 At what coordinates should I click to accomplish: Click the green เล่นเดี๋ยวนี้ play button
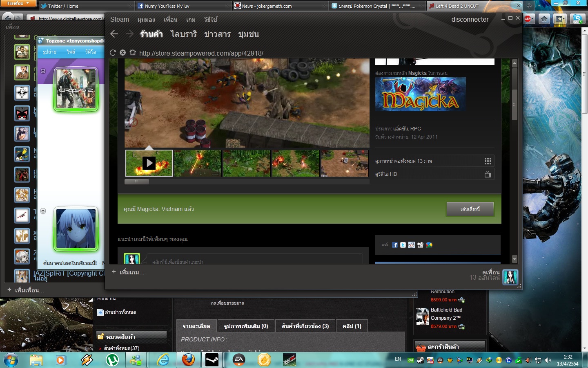[x=470, y=209]
